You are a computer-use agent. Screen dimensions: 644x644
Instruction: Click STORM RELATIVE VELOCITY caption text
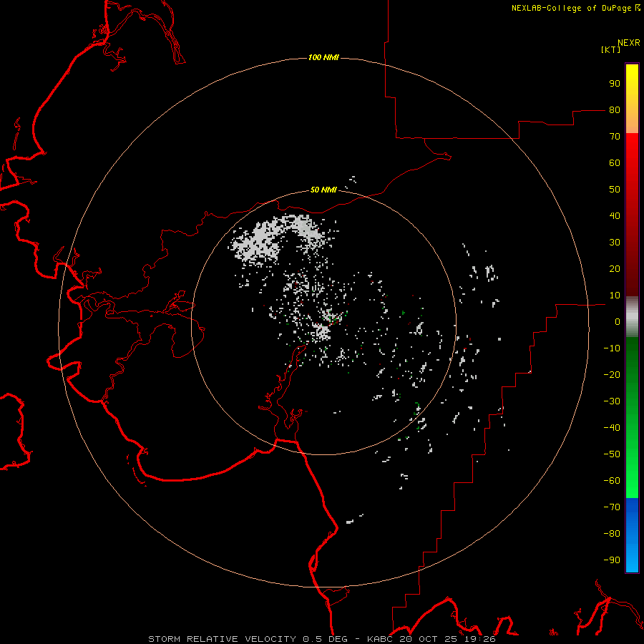(222, 639)
